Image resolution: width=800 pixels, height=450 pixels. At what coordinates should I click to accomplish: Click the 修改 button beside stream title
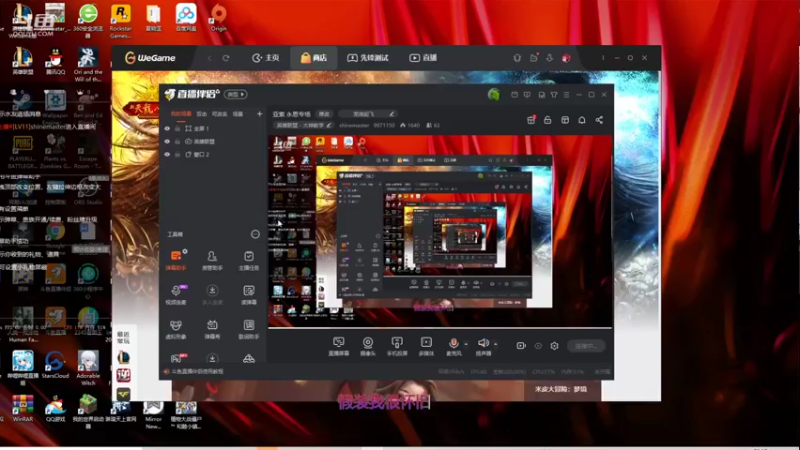(324, 114)
